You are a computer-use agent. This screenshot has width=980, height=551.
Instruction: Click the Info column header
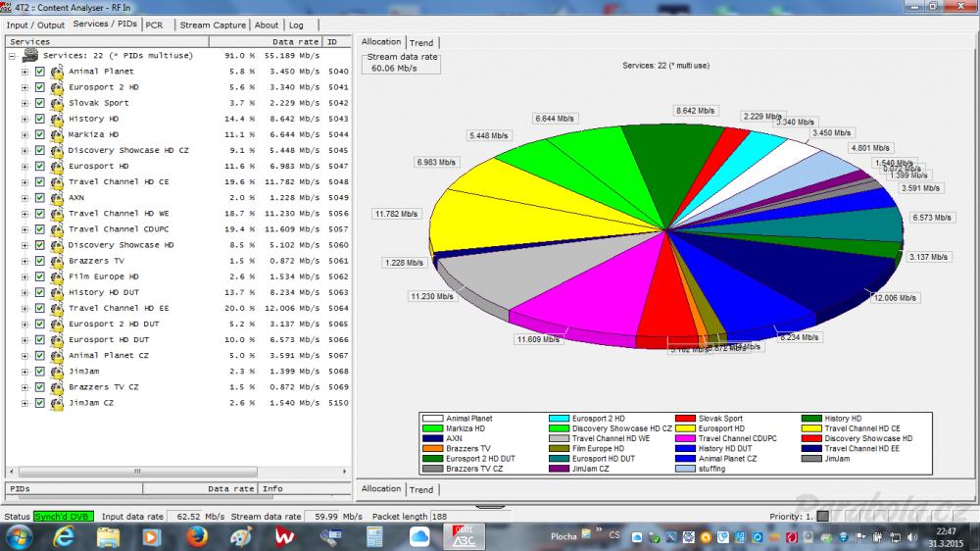coord(304,489)
